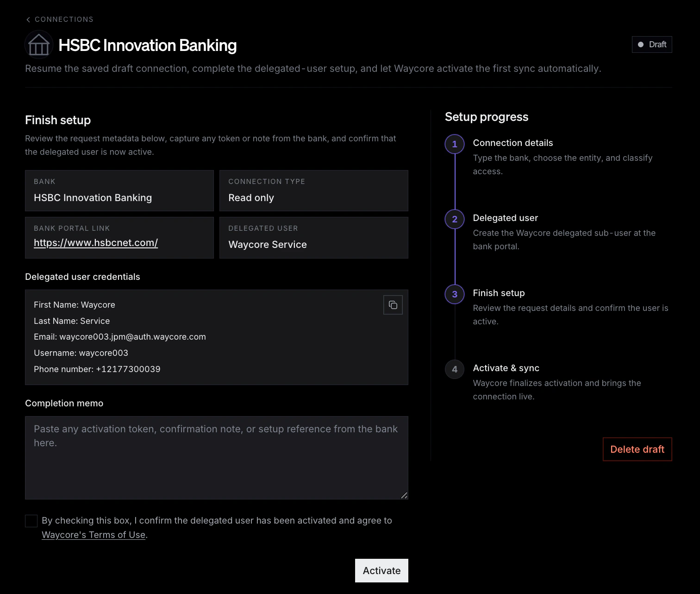Click the Draft status badge

coord(652,44)
